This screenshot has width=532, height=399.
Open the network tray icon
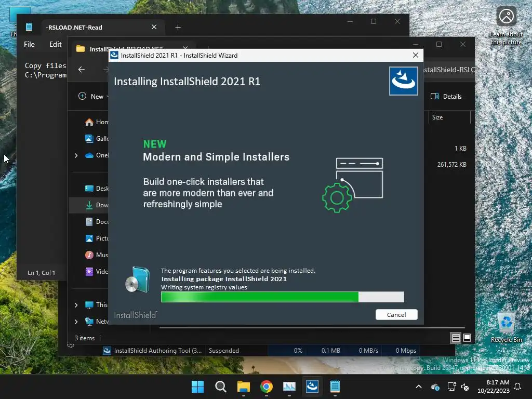pyautogui.click(x=451, y=387)
